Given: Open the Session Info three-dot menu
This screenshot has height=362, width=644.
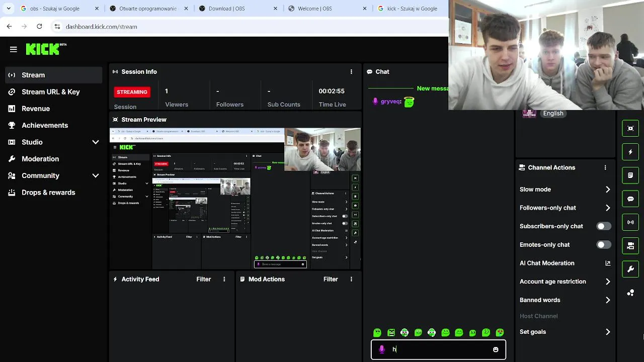Looking at the screenshot, I should [351, 72].
